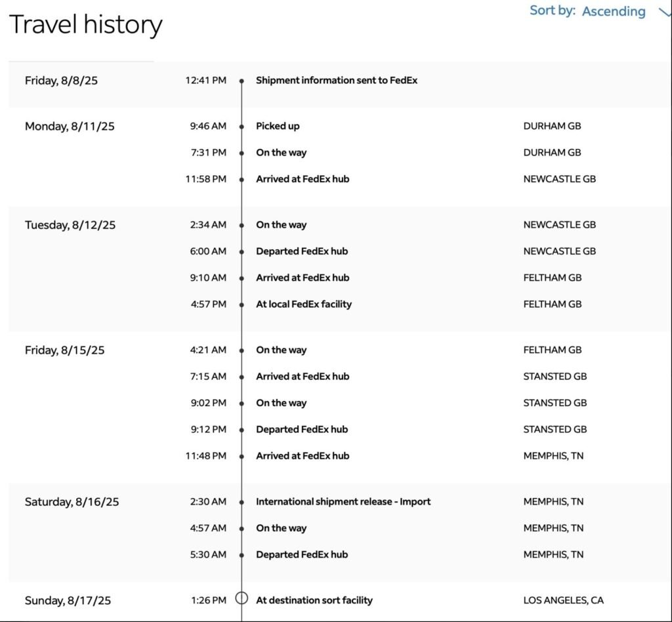This screenshot has width=672, height=622.
Task: Click the Travel history heading
Action: (86, 24)
